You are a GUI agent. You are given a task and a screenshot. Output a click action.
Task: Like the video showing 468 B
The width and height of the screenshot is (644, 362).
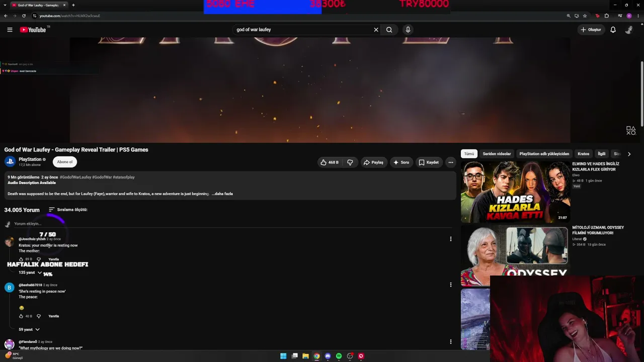pyautogui.click(x=330, y=162)
